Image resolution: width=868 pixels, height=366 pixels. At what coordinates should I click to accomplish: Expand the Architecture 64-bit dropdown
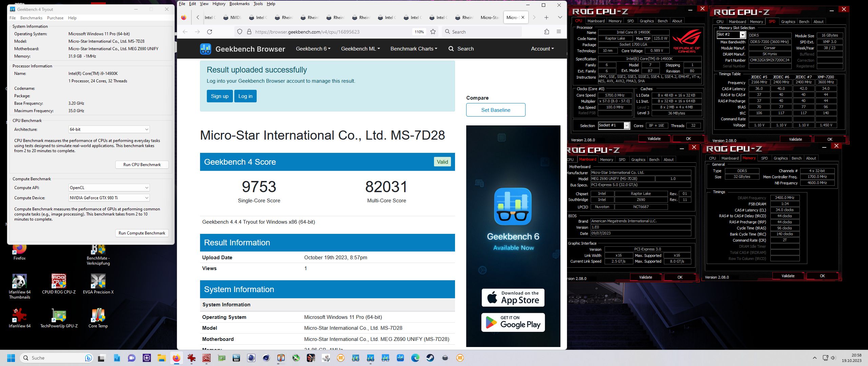(109, 129)
